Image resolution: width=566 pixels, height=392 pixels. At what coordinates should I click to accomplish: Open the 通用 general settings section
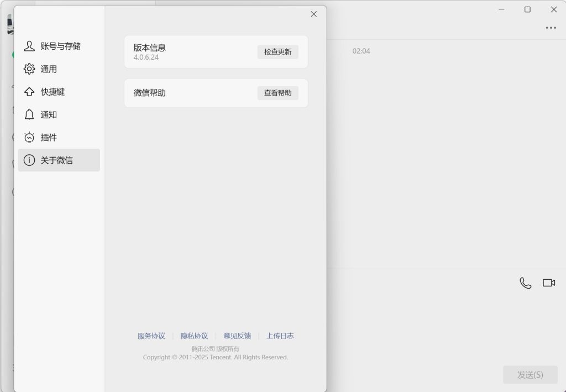point(59,69)
